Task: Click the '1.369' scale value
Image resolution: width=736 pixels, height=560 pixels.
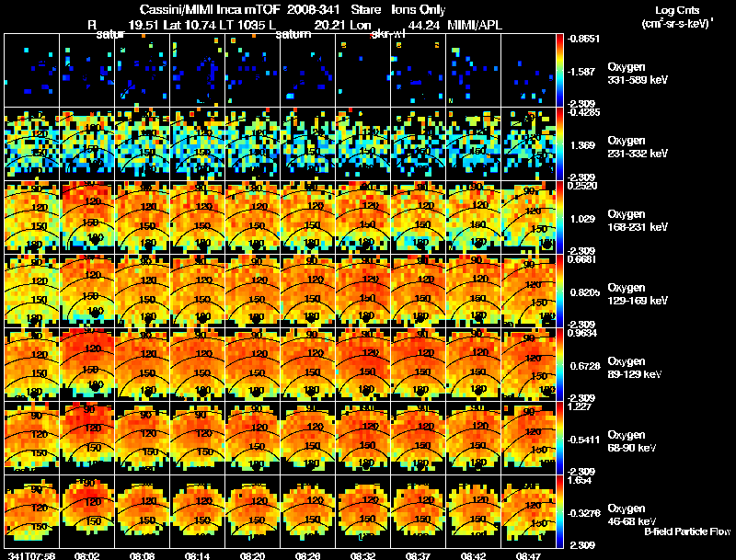Action: click(582, 145)
